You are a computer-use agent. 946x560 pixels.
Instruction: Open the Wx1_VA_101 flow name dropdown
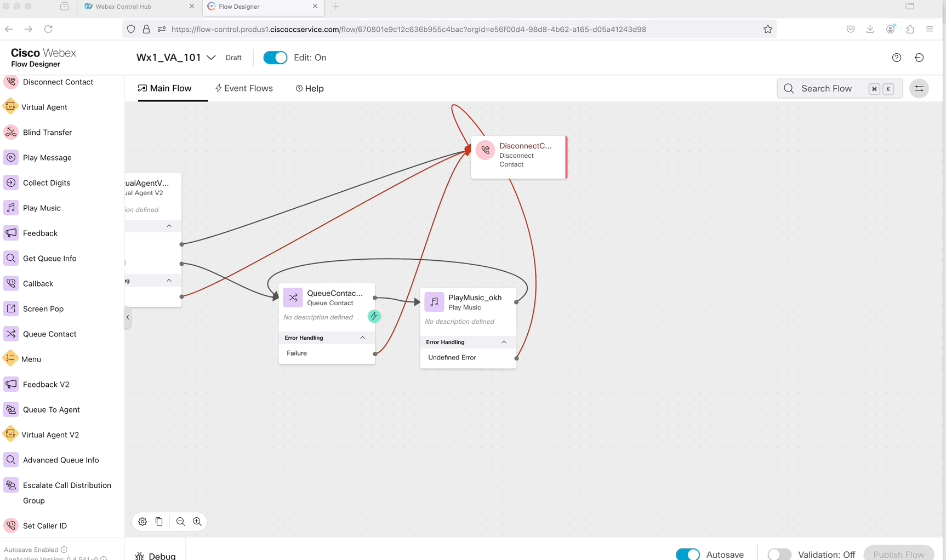coord(211,58)
